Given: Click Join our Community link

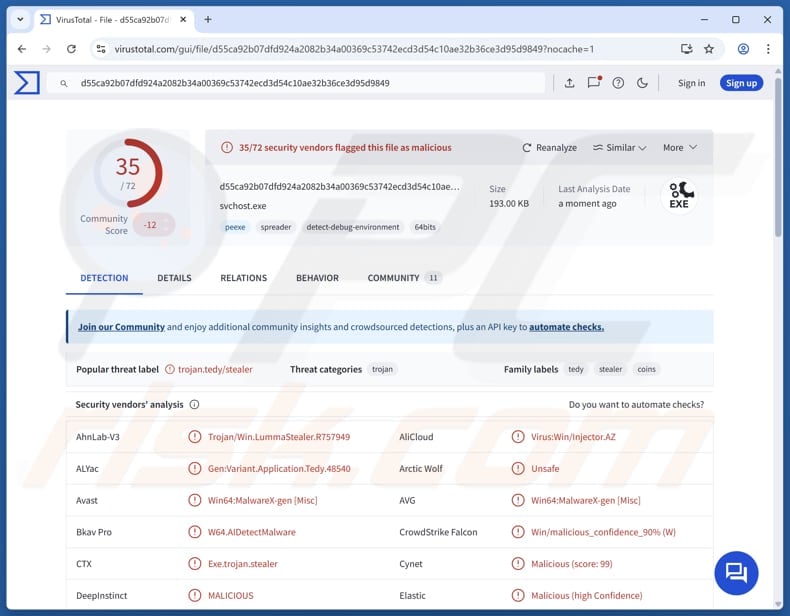Looking at the screenshot, I should (121, 327).
